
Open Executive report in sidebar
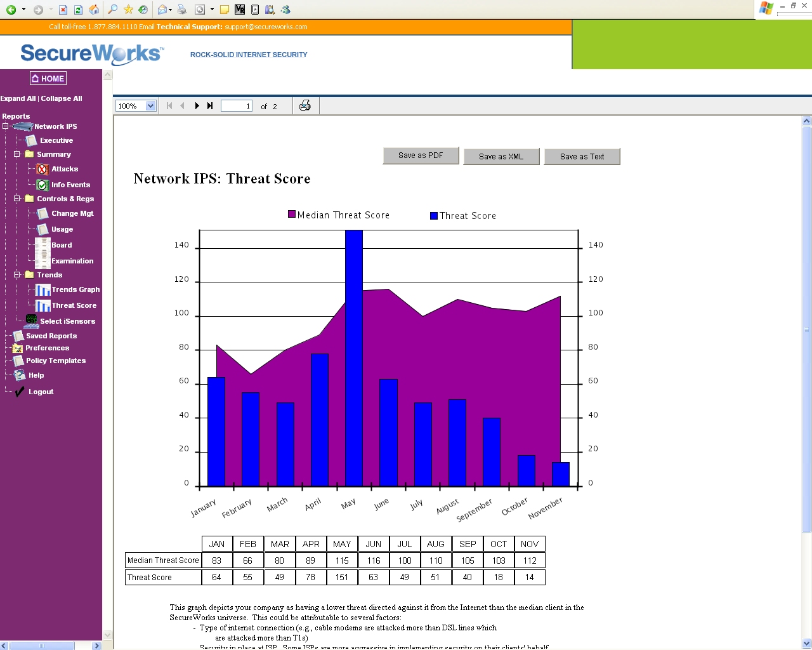(x=56, y=140)
